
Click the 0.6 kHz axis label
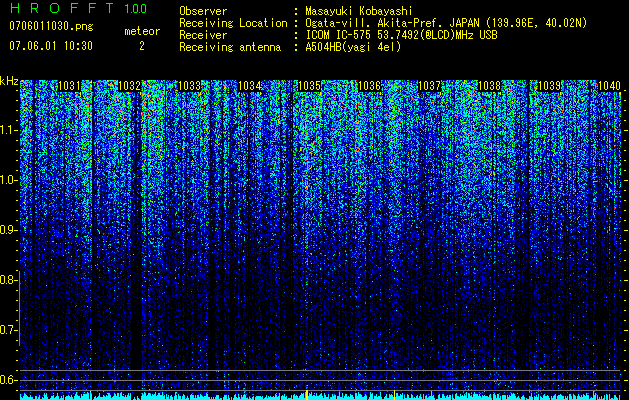pyautogui.click(x=7, y=380)
